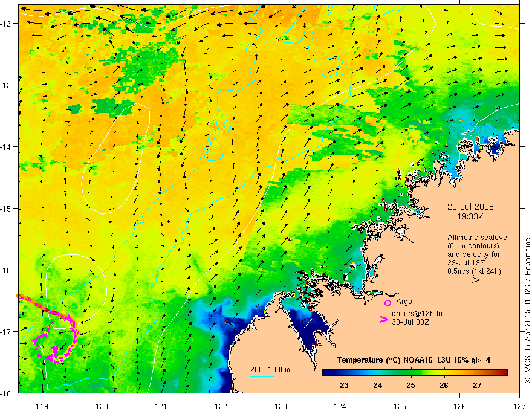Click the latitude axis label -14

(x=7, y=147)
